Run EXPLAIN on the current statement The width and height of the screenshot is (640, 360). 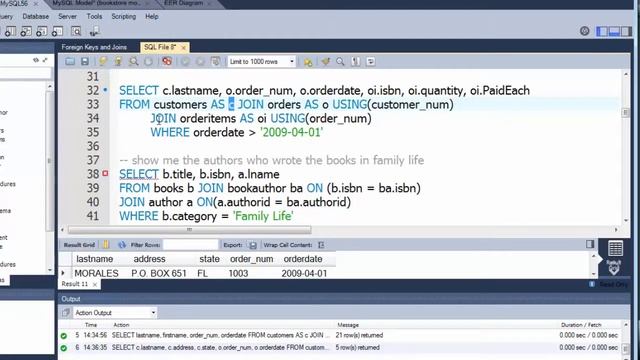pos(133,62)
